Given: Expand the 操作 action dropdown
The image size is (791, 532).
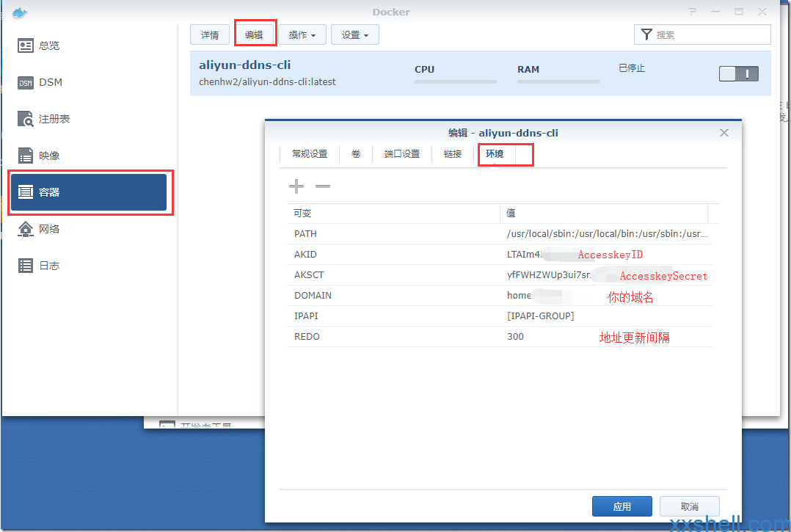Looking at the screenshot, I should [302, 34].
